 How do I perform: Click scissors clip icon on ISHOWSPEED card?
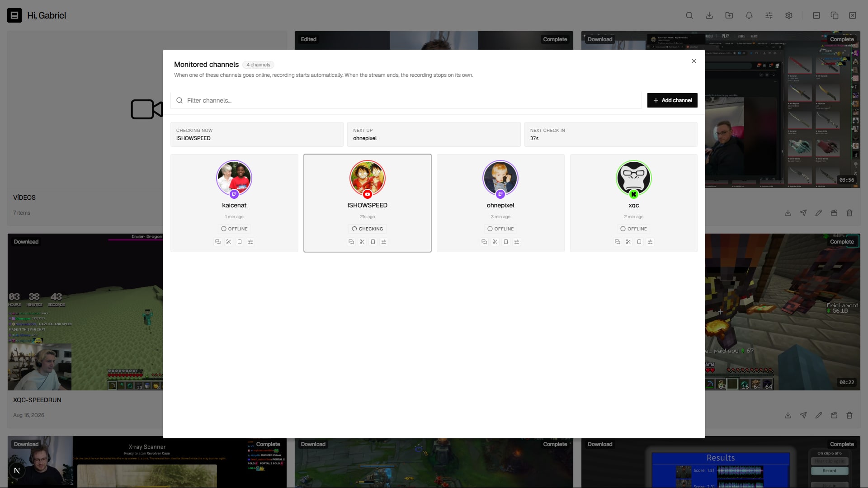362,242
